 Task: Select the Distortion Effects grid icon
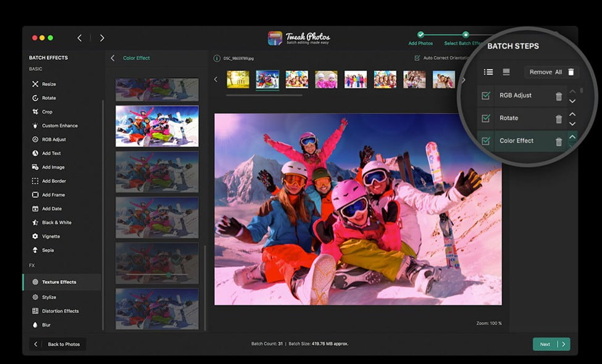(35, 311)
